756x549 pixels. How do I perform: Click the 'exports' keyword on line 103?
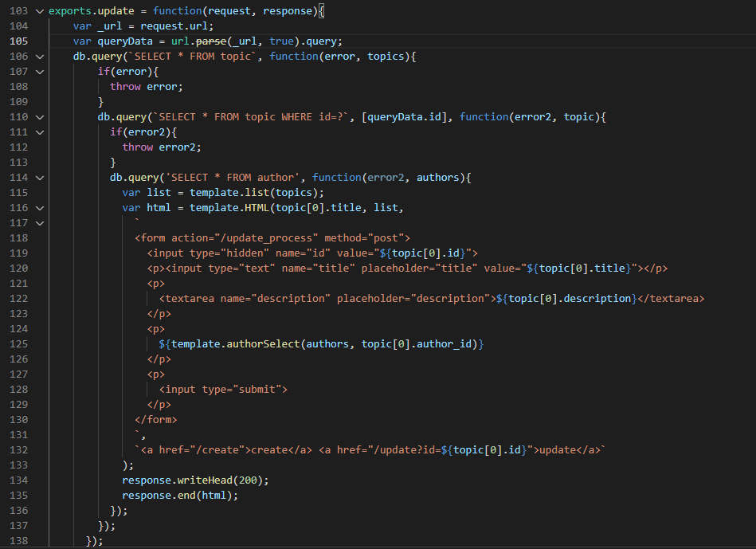click(72, 10)
